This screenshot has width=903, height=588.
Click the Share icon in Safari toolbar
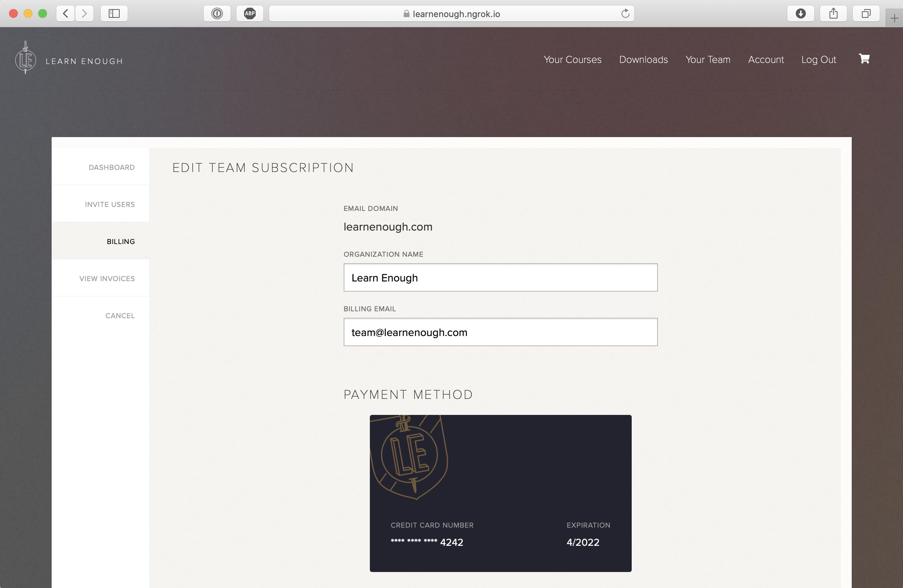point(833,14)
